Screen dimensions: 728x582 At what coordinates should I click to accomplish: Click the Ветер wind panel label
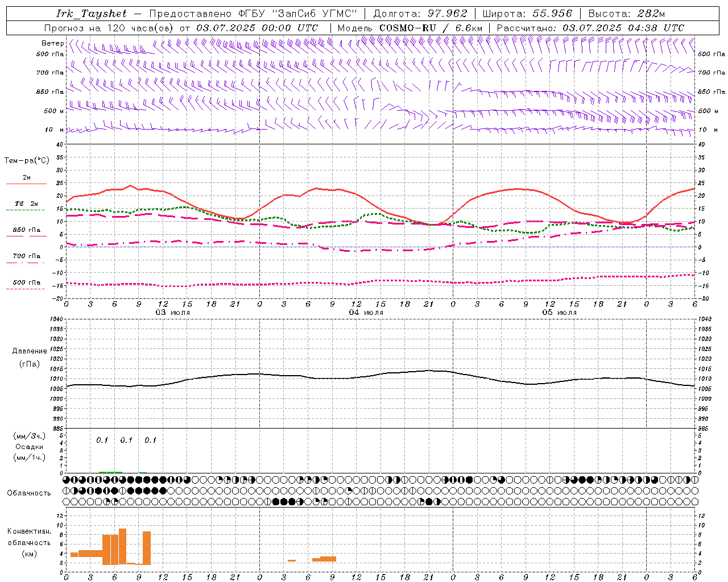pyautogui.click(x=53, y=43)
